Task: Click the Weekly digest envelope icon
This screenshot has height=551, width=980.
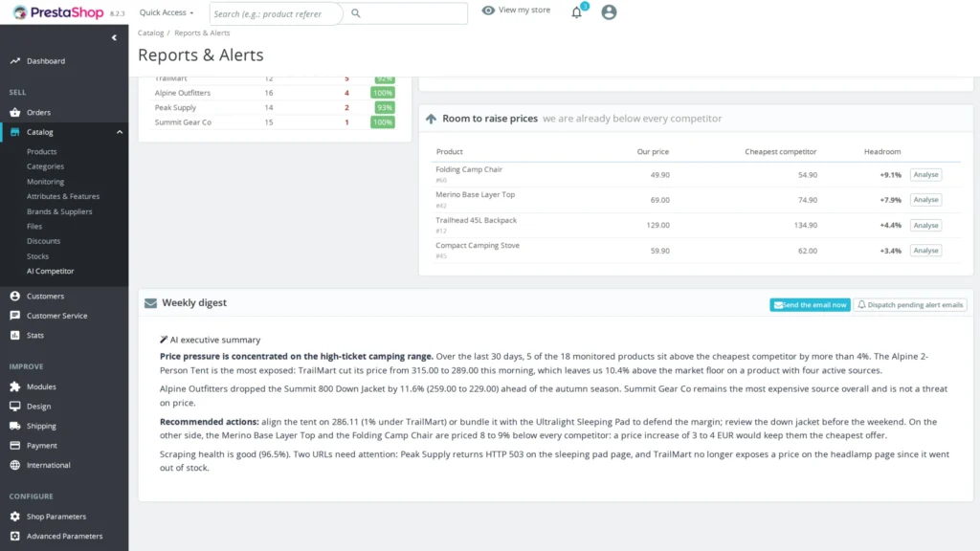Action: point(150,303)
